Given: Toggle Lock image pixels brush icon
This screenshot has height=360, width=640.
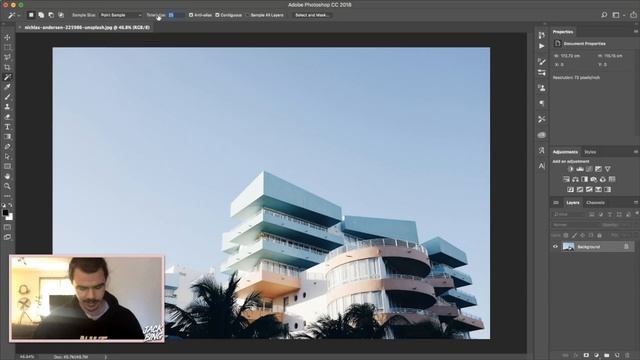Looking at the screenshot, I should (574, 236).
